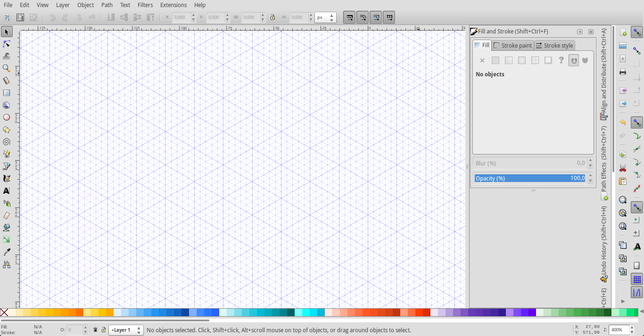The image size is (644, 336).
Task: Toggle lock width and height ratio
Action: tap(272, 17)
